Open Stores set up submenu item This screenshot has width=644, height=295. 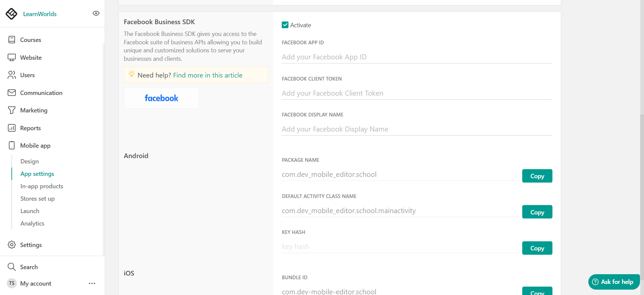38,199
